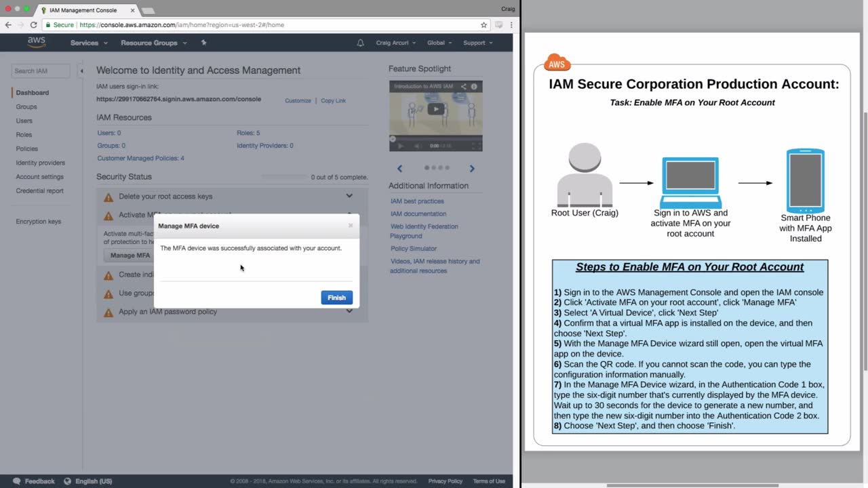Open Policies in the IAM sidebar

[27, 149]
